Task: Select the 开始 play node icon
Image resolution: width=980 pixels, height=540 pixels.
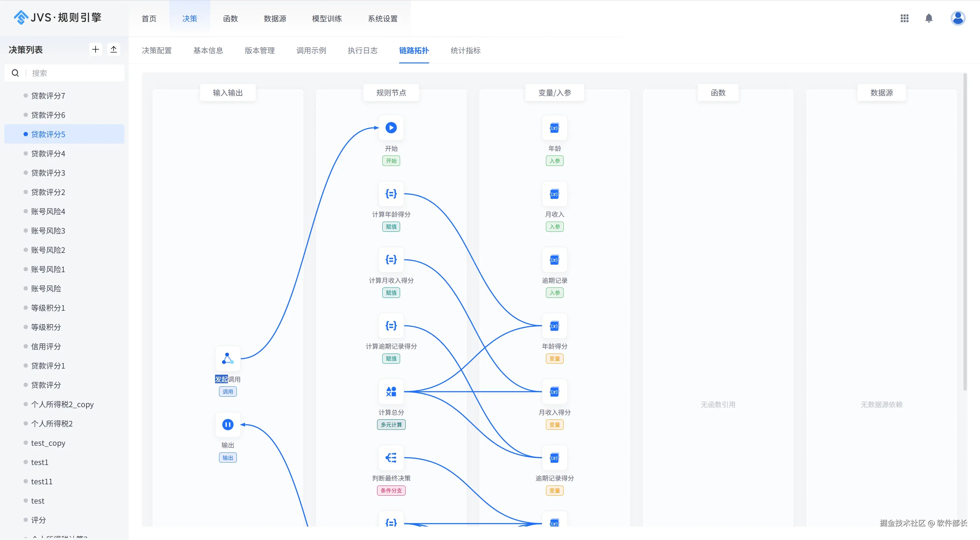Action: pyautogui.click(x=391, y=128)
